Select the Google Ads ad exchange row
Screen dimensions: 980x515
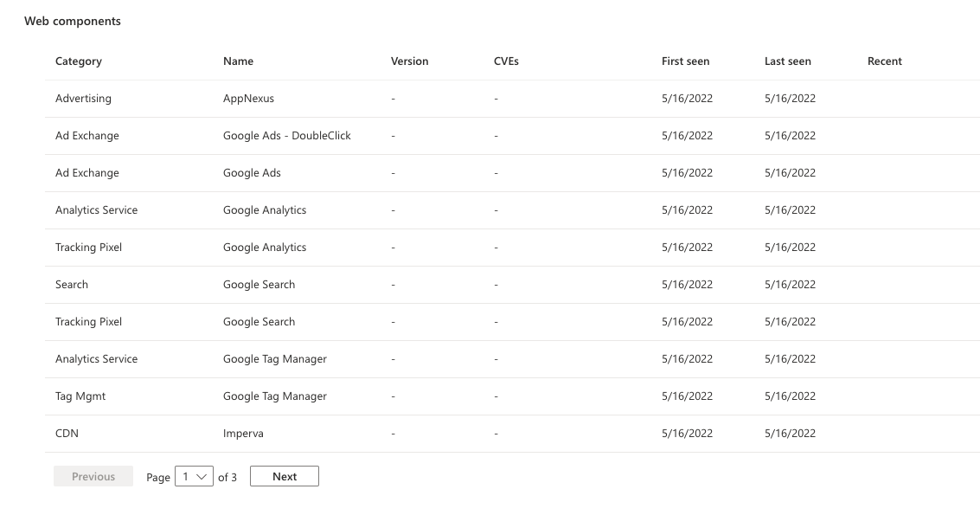[252, 172]
